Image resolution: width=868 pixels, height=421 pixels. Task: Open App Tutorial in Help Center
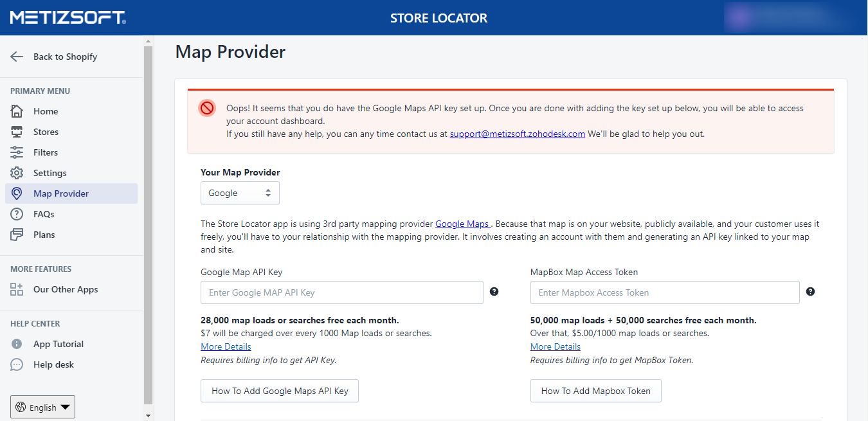(x=59, y=344)
